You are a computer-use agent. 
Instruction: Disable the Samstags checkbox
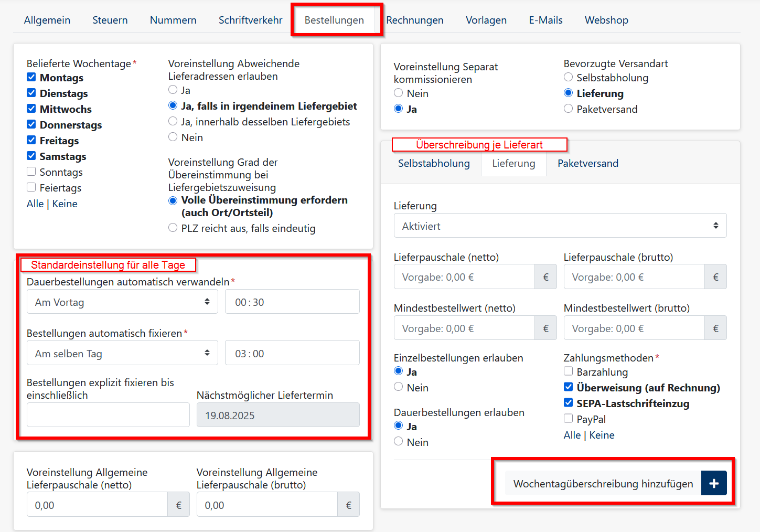pos(31,156)
